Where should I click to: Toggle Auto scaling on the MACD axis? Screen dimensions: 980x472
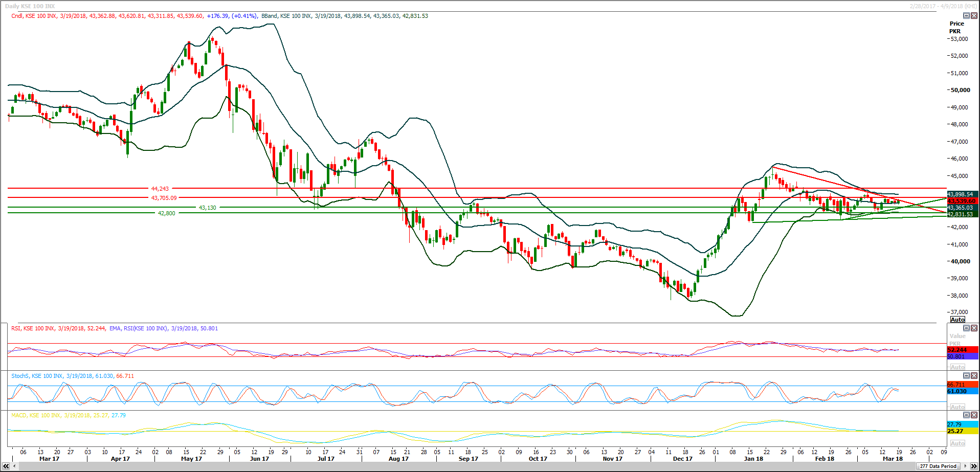957,443
